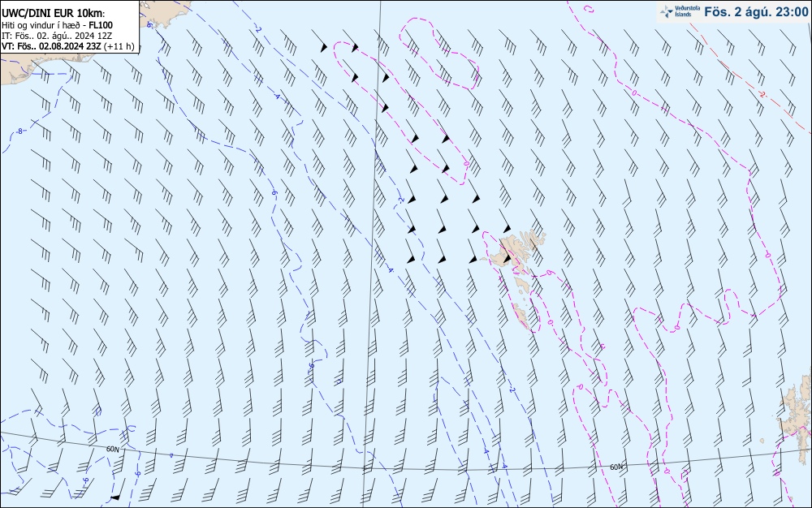Viewport: 812px width, 508px height.
Task: Click the '-8' isotherm label at left edge
Action: coord(20,131)
